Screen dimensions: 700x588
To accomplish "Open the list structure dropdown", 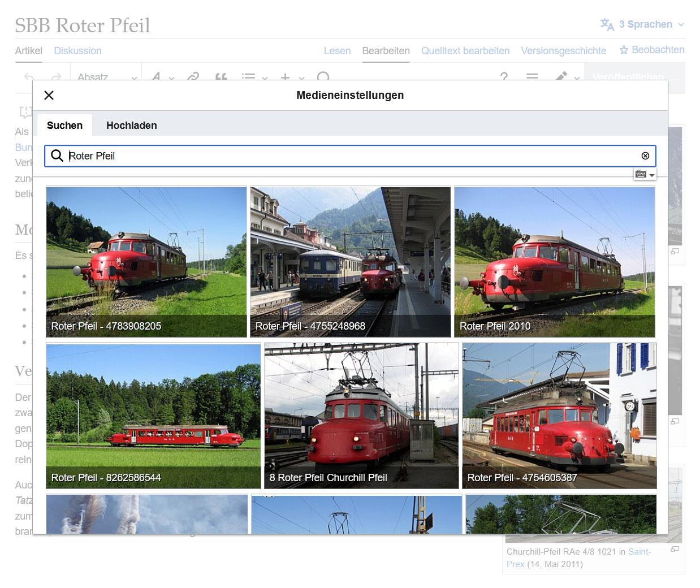I will [x=254, y=76].
